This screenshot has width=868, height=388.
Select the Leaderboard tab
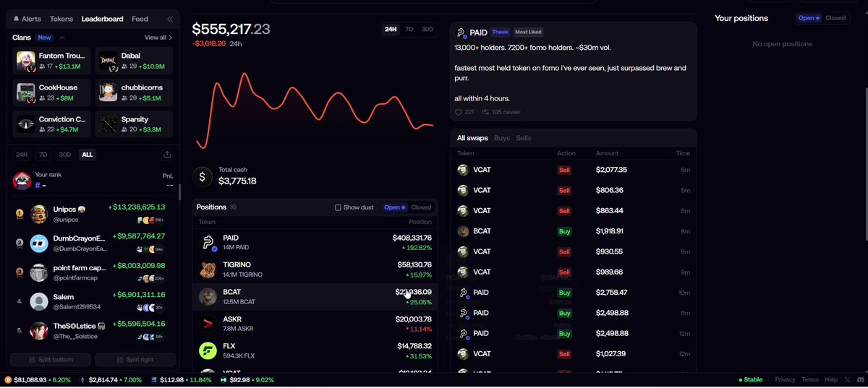tap(103, 19)
